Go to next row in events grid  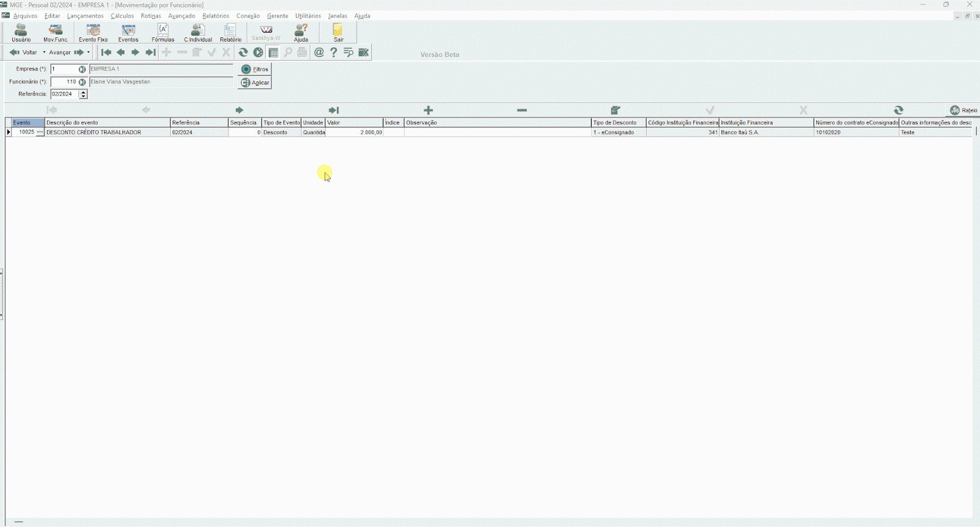[239, 110]
